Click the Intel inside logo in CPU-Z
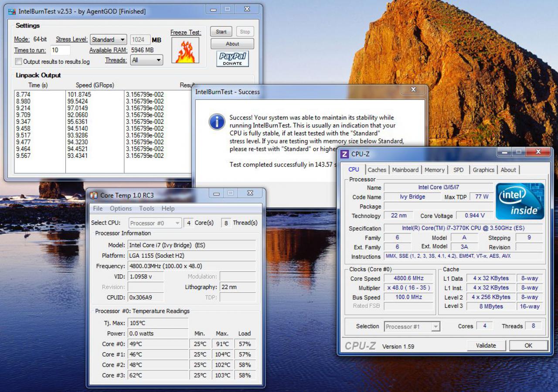 [x=520, y=201]
